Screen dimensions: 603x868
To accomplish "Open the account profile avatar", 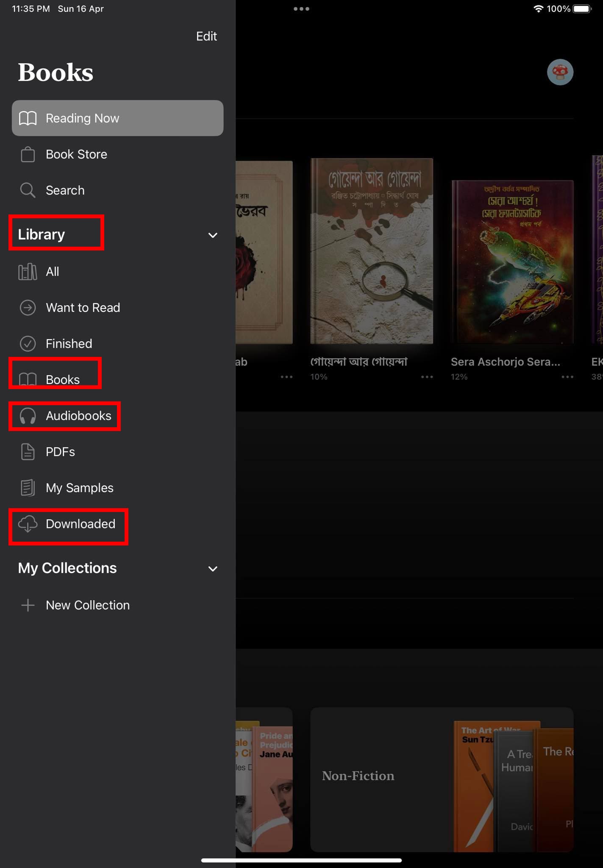I will click(560, 72).
